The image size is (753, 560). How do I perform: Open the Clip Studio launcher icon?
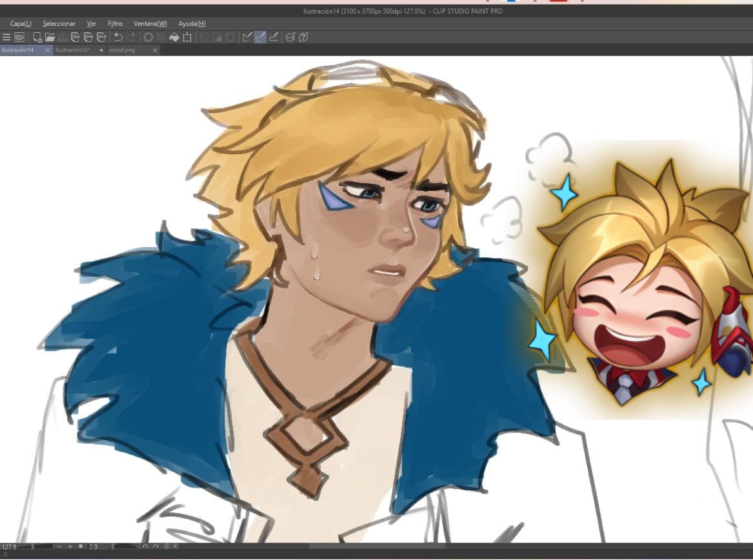point(19,37)
